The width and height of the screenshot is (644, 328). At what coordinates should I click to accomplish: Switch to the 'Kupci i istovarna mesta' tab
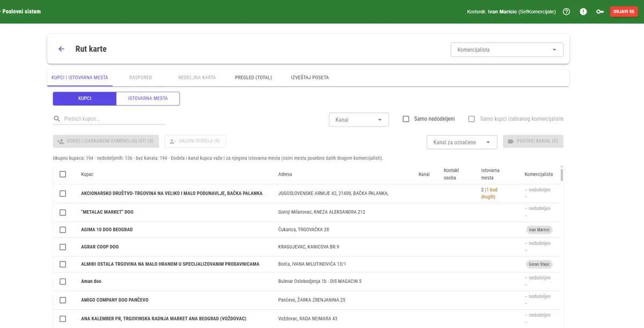pos(80,78)
